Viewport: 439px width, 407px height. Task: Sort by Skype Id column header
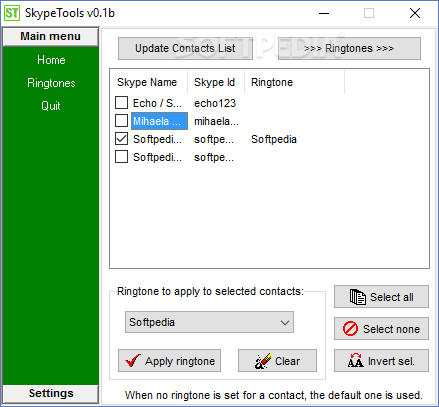tap(216, 82)
